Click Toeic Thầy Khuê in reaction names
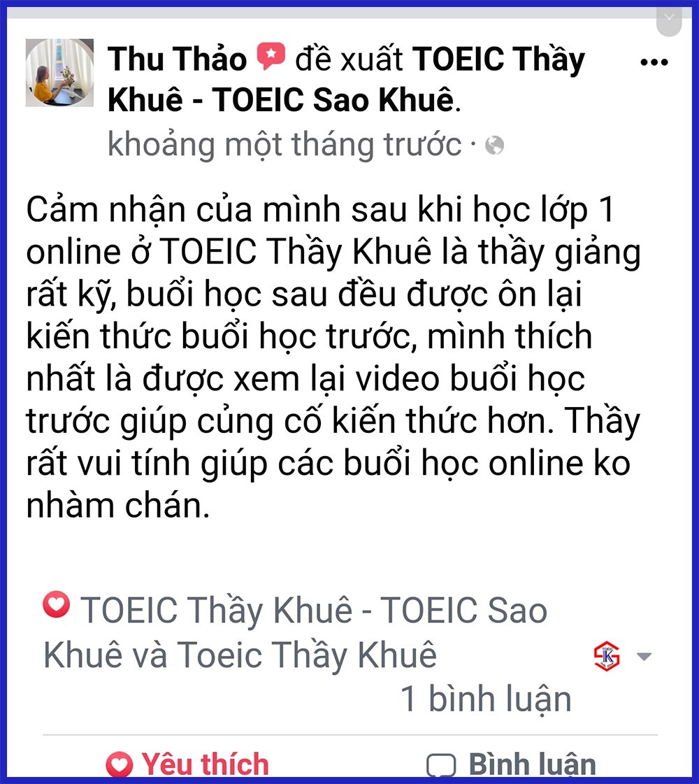699x784 pixels. [307, 655]
